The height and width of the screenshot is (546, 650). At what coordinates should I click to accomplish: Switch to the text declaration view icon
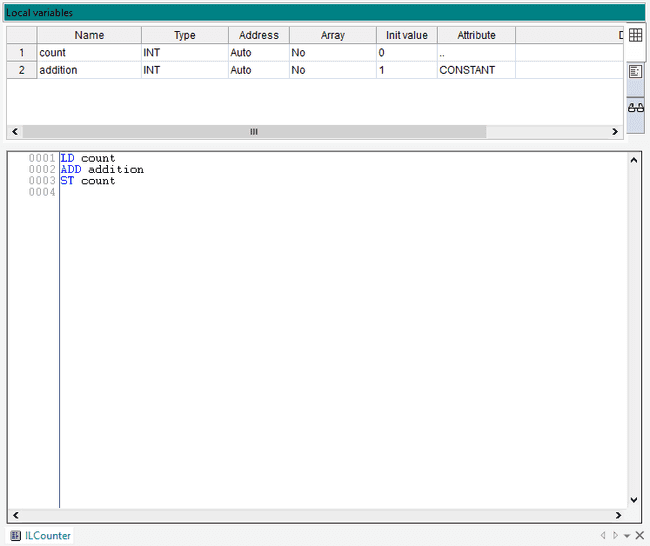click(x=635, y=72)
